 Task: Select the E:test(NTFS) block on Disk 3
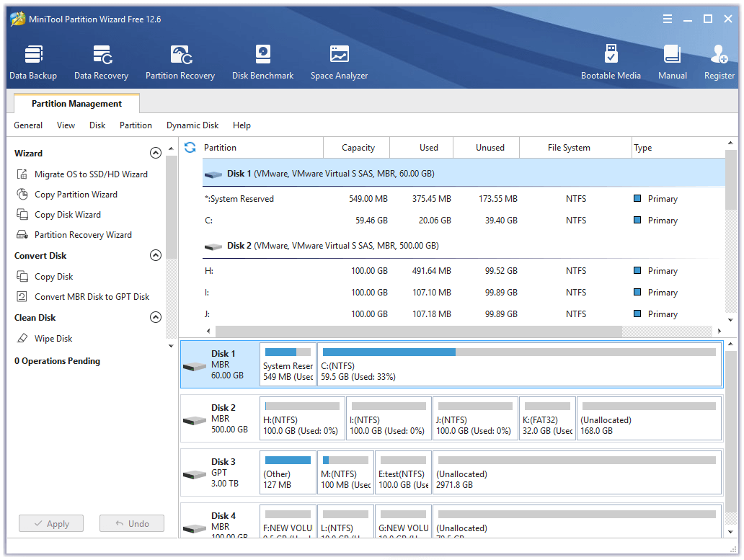click(x=403, y=473)
